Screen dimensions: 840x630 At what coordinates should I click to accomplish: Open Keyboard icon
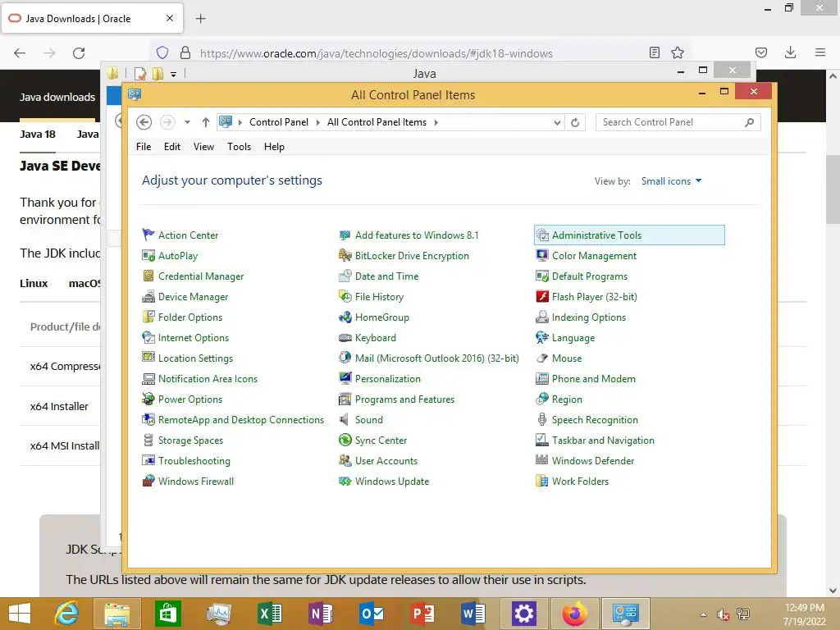[x=345, y=337]
